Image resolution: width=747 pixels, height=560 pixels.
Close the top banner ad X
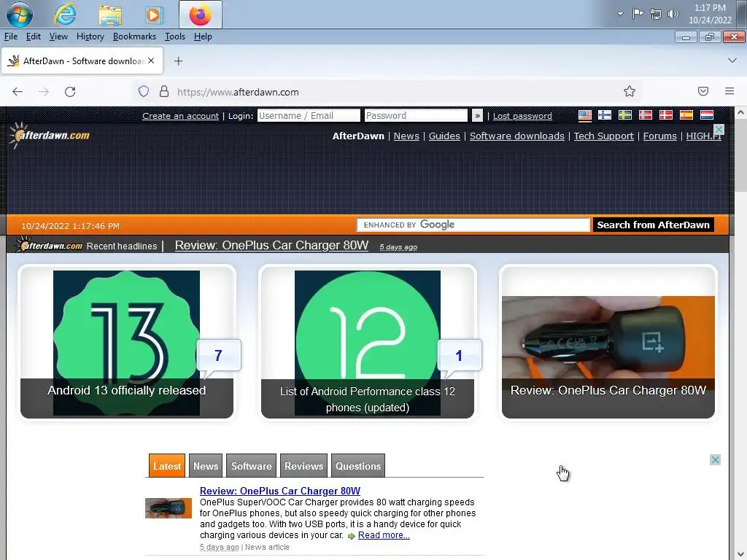(719, 129)
